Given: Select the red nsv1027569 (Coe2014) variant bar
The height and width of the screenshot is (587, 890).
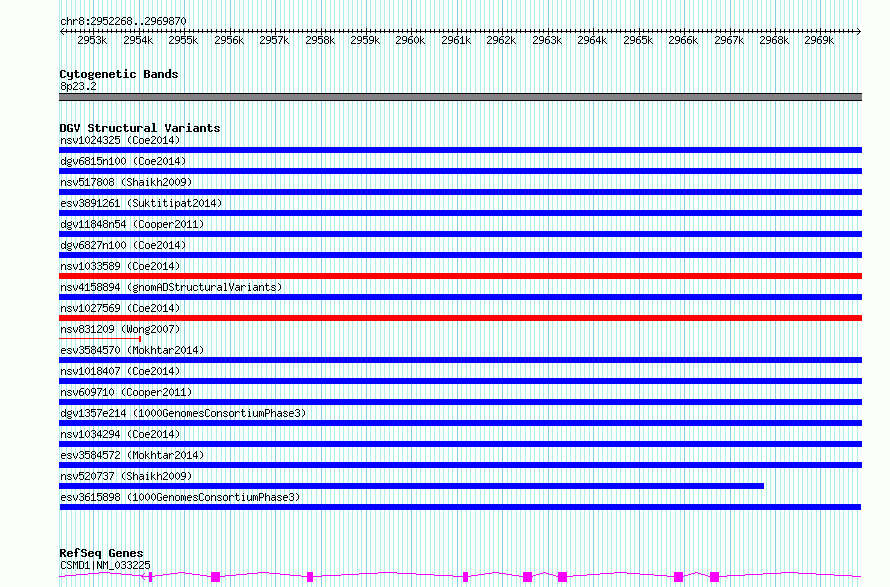Looking at the screenshot, I should click(x=460, y=318).
